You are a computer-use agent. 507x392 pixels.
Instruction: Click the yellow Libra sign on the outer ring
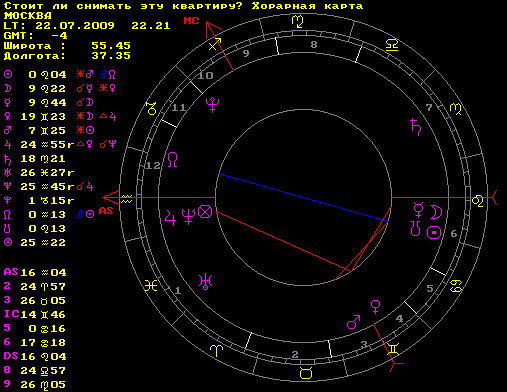pyautogui.click(x=392, y=45)
